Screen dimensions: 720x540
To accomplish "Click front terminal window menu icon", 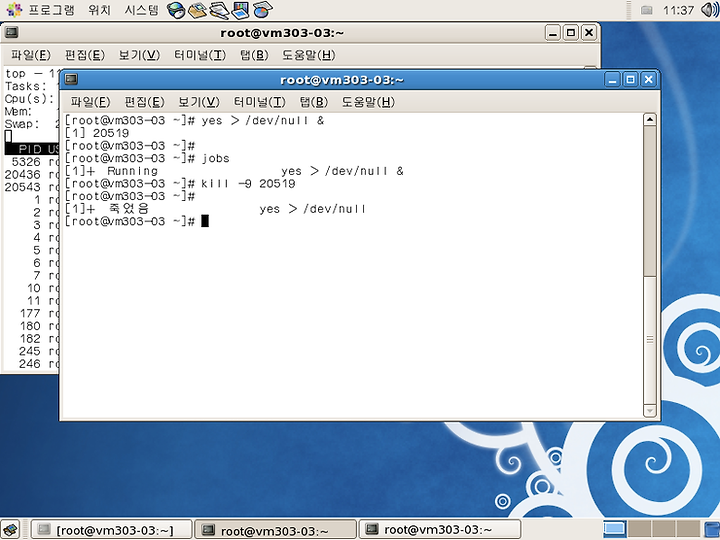I will click(71, 79).
